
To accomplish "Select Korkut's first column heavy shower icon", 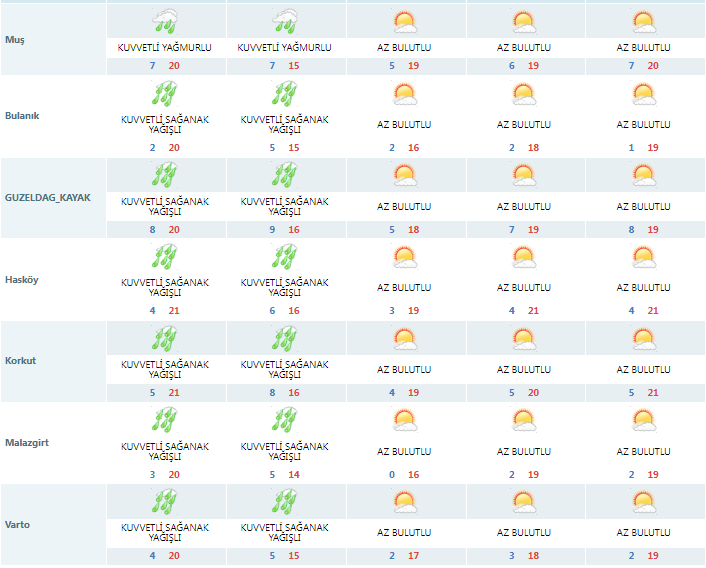I will point(165,340).
